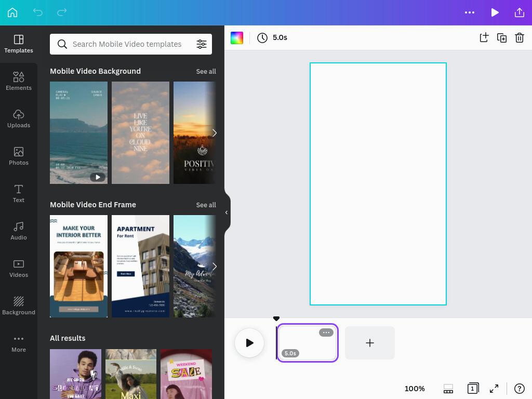Open the timeline scene options menu
The height and width of the screenshot is (399, 532).
tap(326, 332)
